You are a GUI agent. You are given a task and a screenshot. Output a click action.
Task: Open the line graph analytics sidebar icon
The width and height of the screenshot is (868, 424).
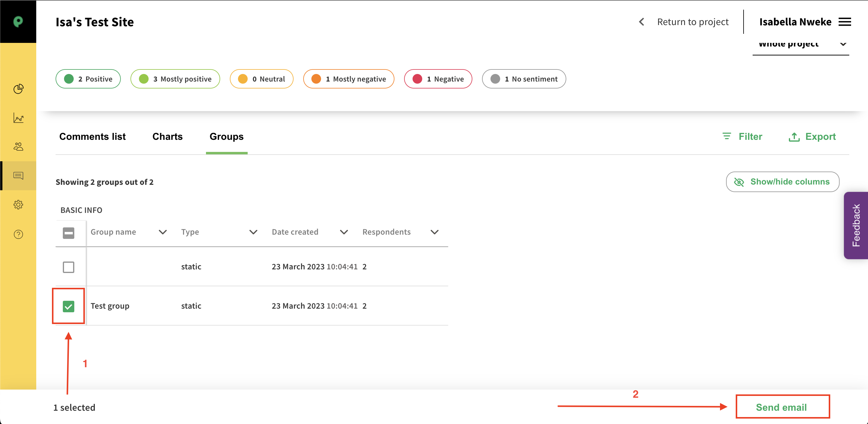pyautogui.click(x=18, y=118)
